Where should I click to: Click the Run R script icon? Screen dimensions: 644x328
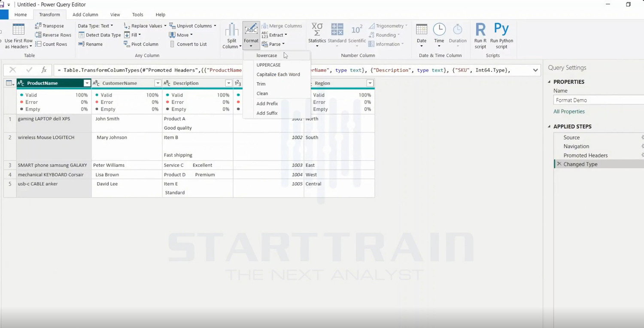[x=480, y=30]
